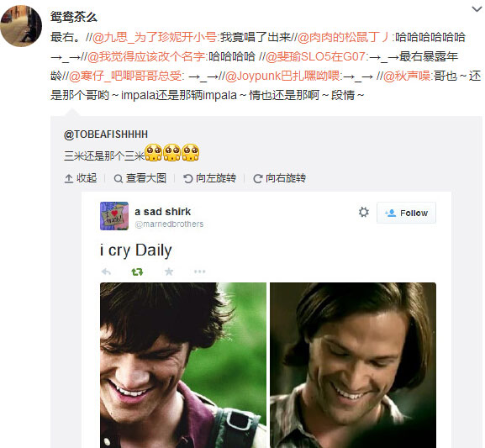Click the clockwise rotate arrow icon
This screenshot has width=485, height=448.
click(x=257, y=179)
